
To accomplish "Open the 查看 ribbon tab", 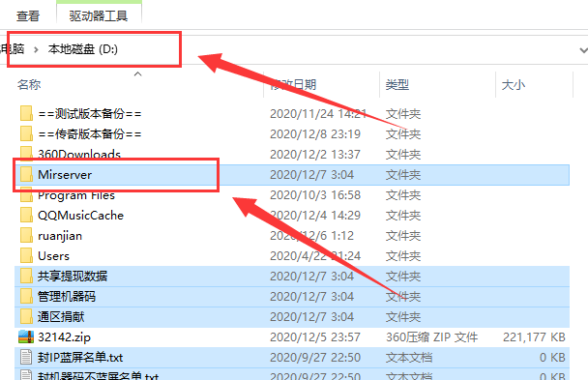I will 28,16.
